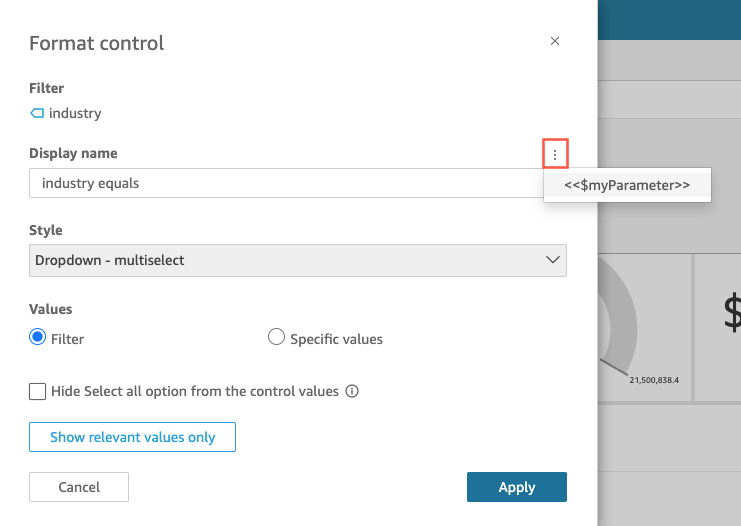This screenshot has height=526, width=741.
Task: Click the three-dot menu beside Display name
Action: (x=555, y=154)
